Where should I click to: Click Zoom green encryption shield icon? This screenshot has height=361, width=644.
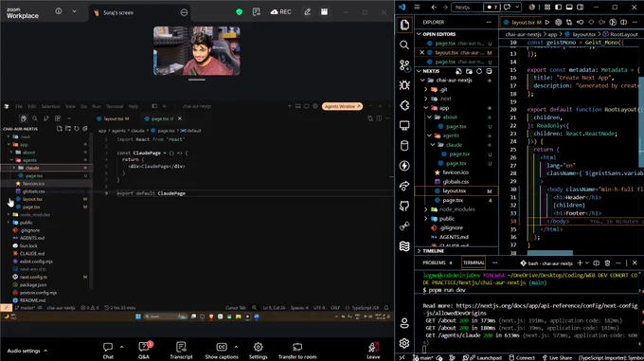(239, 12)
